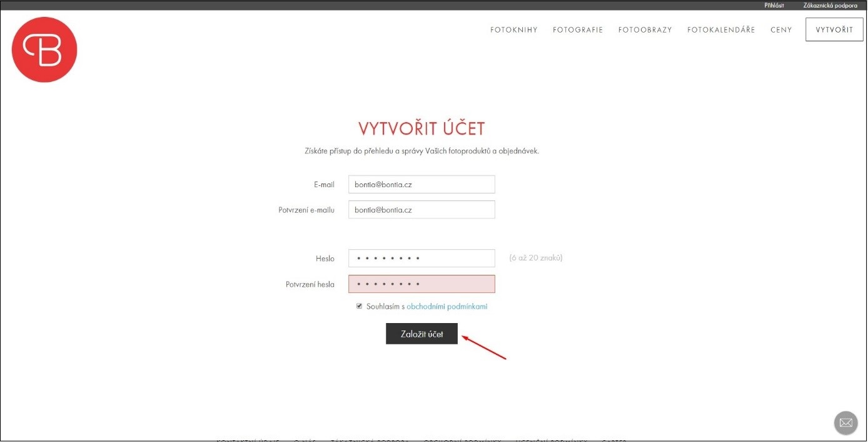The height and width of the screenshot is (442, 868).
Task: Focus the E-mail input field
Action: 421,185
